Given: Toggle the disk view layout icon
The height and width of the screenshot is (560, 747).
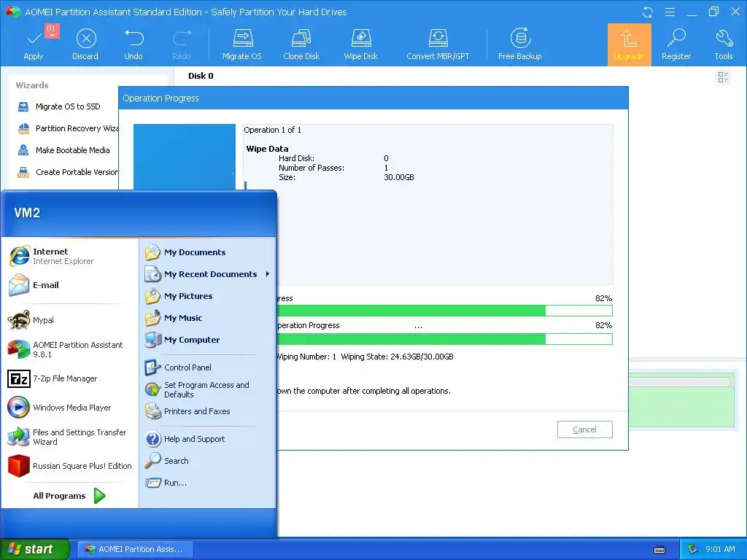Looking at the screenshot, I should (723, 77).
